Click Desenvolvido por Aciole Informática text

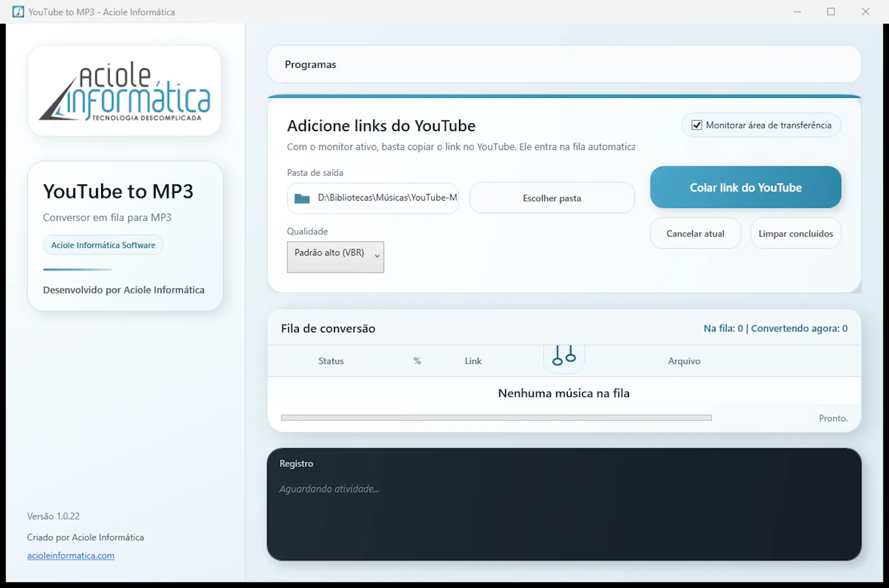point(124,290)
